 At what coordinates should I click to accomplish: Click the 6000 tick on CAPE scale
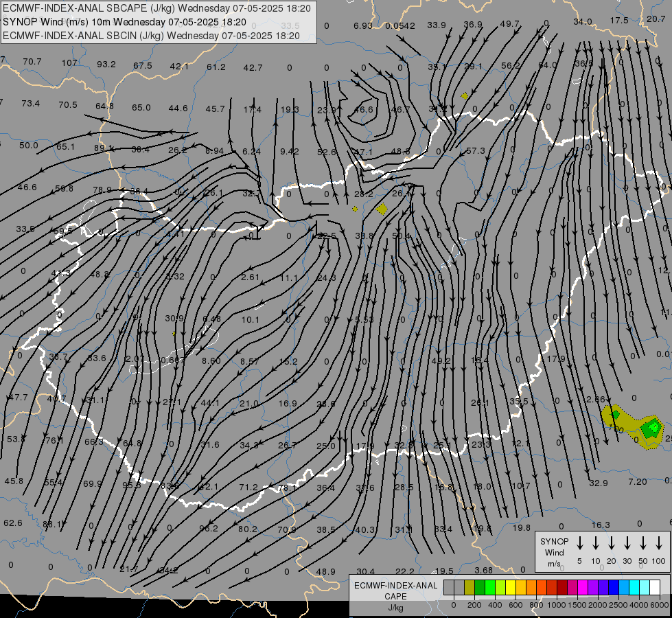(x=660, y=605)
